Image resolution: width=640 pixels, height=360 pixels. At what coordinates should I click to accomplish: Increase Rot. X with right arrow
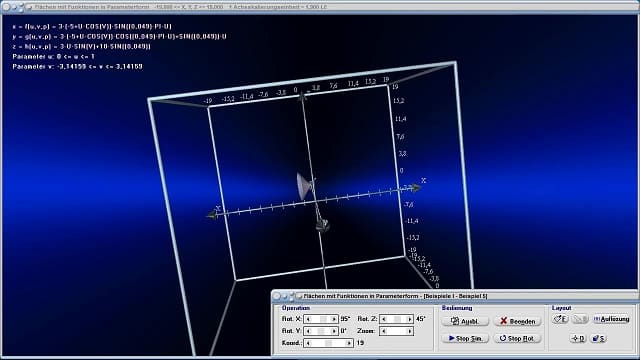334,319
